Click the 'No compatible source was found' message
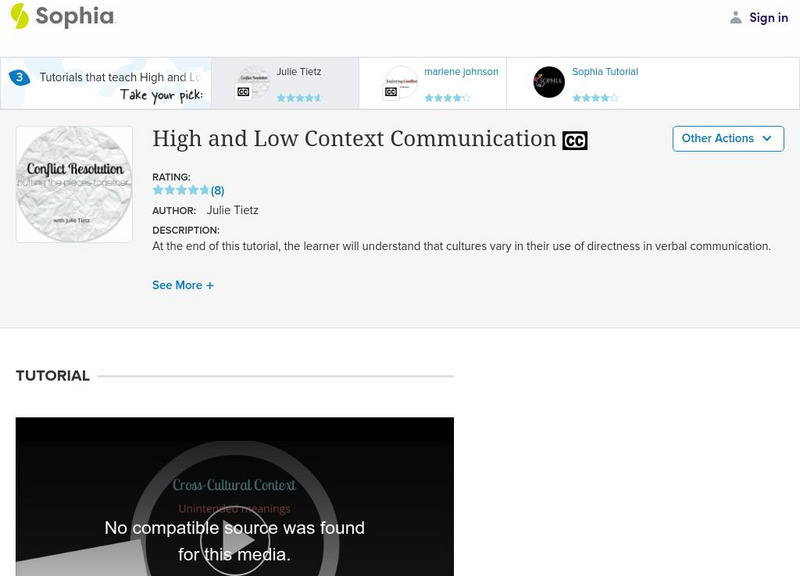The height and width of the screenshot is (576, 800). pyautogui.click(x=235, y=541)
